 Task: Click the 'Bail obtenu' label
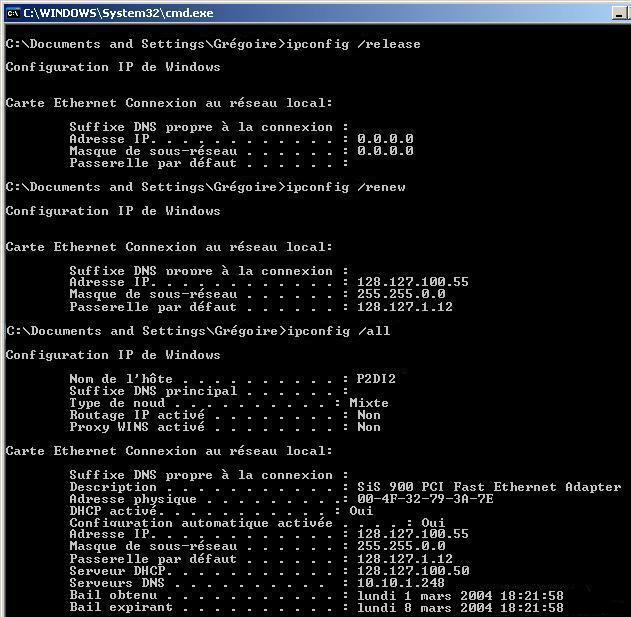[113, 596]
